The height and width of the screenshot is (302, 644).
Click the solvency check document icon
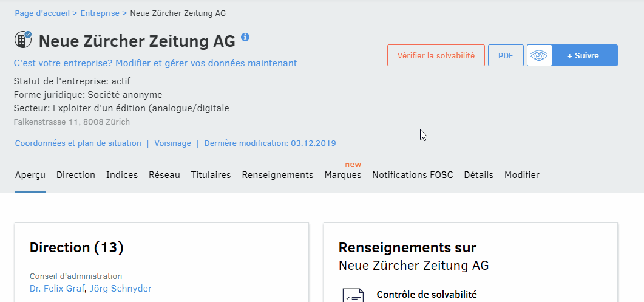[x=353, y=296]
